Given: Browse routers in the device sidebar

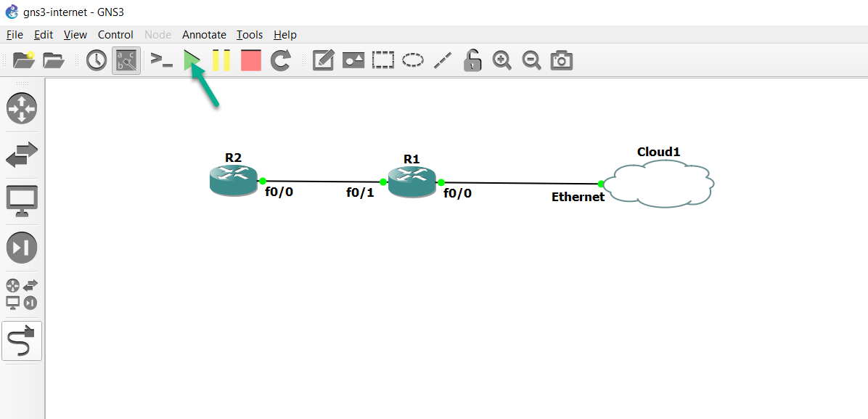Looking at the screenshot, I should click(x=22, y=108).
